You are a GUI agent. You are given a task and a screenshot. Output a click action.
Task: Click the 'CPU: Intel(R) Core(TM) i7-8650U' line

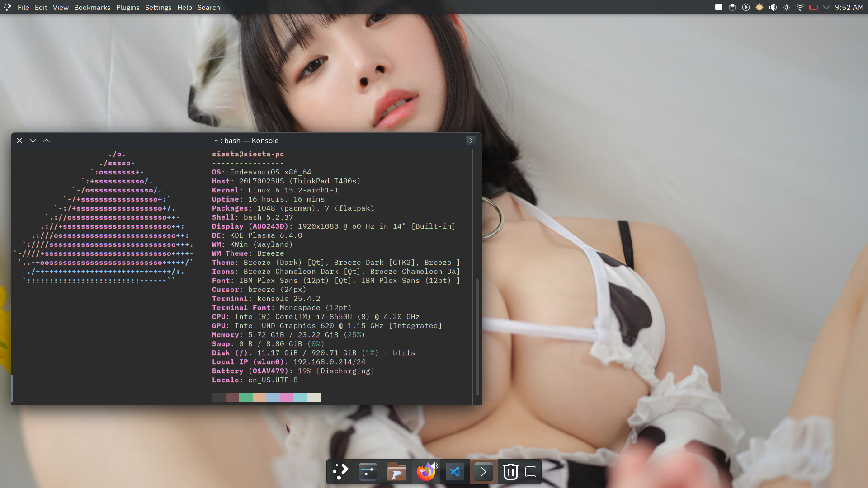coord(316,317)
